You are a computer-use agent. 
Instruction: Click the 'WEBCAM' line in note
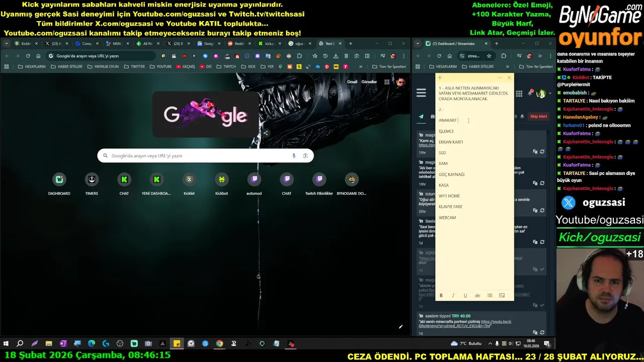click(447, 218)
